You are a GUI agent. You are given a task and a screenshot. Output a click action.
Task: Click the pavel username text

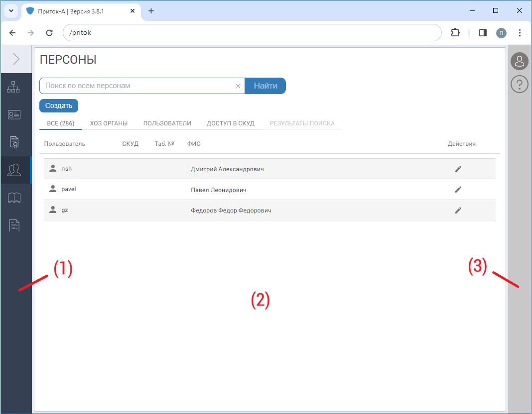click(69, 189)
